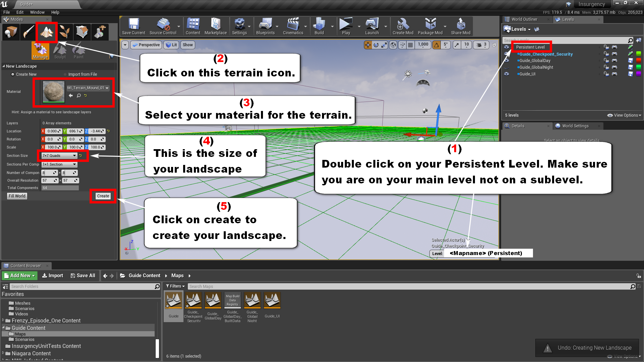Screen dimensions: 644x362
Task: Select the Create New radio option
Action: pos(23,74)
